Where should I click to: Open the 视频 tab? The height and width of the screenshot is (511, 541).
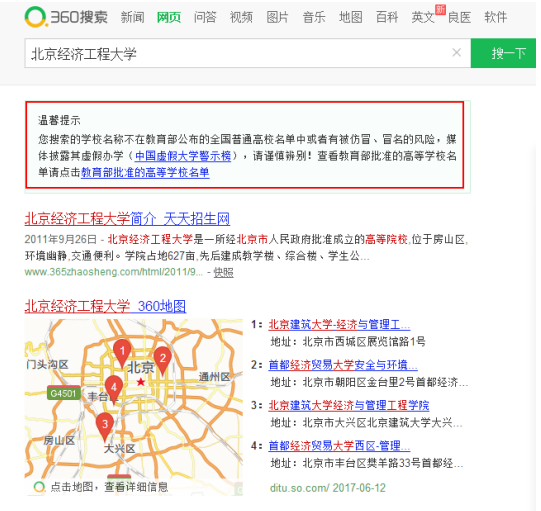click(242, 17)
